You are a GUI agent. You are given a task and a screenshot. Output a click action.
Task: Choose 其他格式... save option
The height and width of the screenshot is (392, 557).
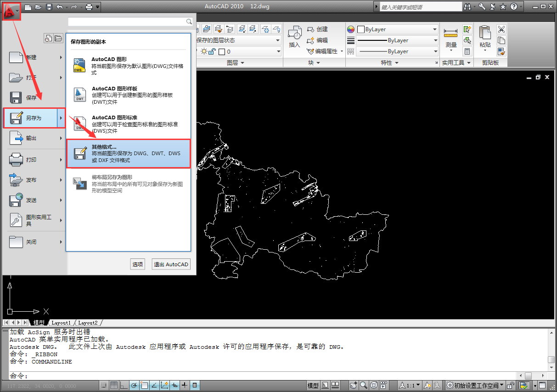click(x=129, y=154)
